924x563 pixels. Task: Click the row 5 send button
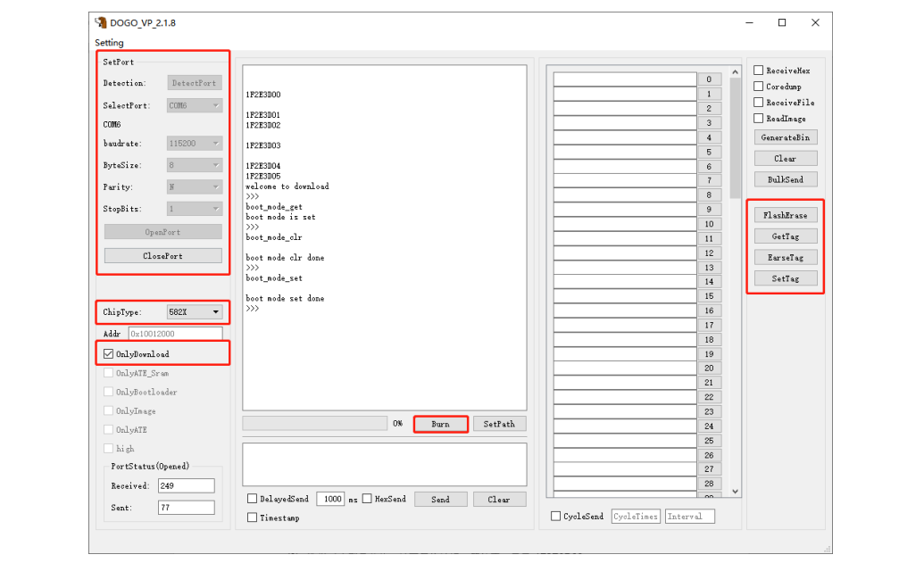710,152
